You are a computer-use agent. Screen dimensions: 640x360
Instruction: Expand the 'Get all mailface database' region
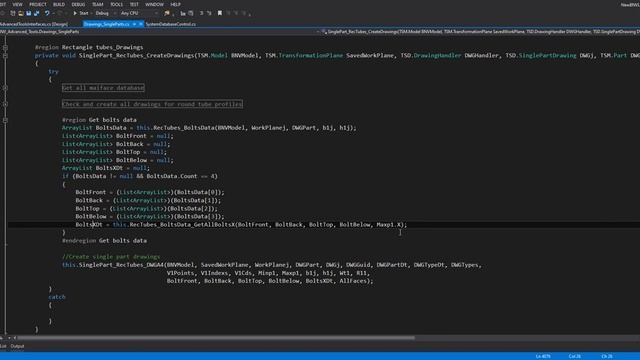pos(5,88)
